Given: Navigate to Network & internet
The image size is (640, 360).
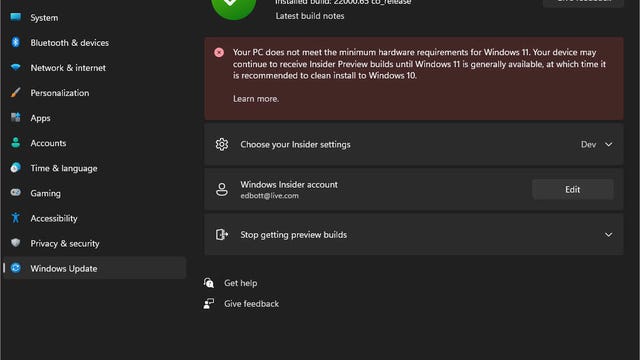Looking at the screenshot, I should pyautogui.click(x=68, y=68).
